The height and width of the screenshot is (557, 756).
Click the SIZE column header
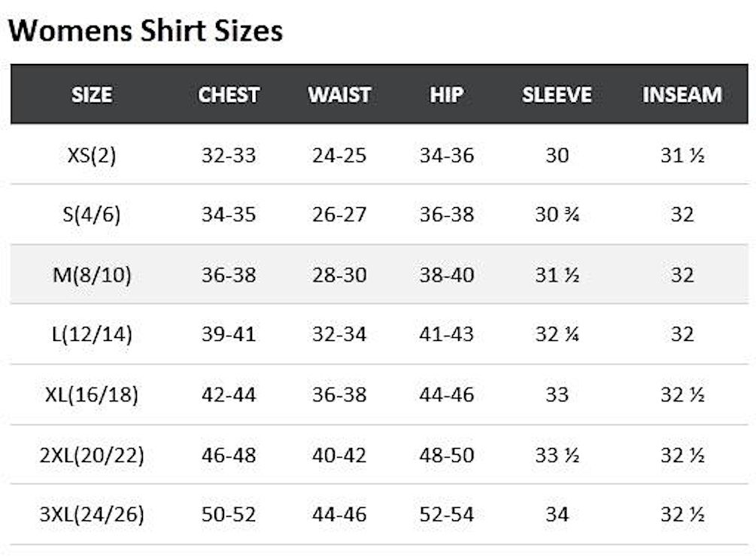[92, 95]
